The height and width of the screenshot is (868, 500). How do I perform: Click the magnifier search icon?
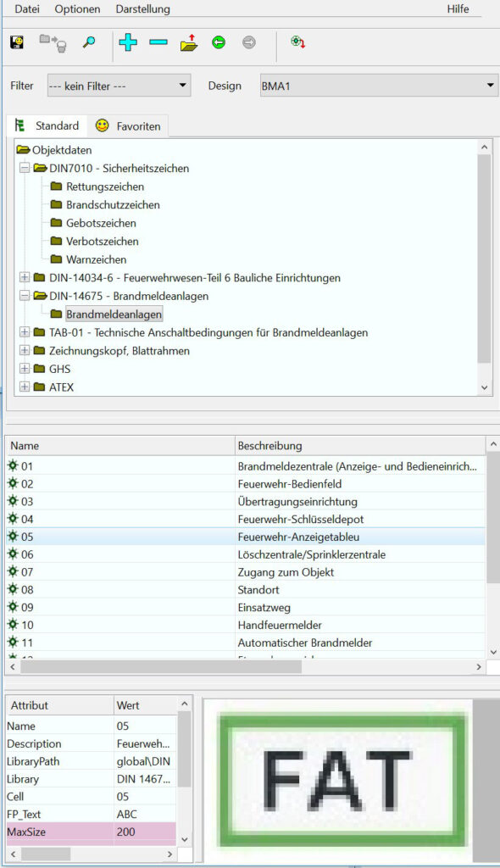click(x=89, y=42)
